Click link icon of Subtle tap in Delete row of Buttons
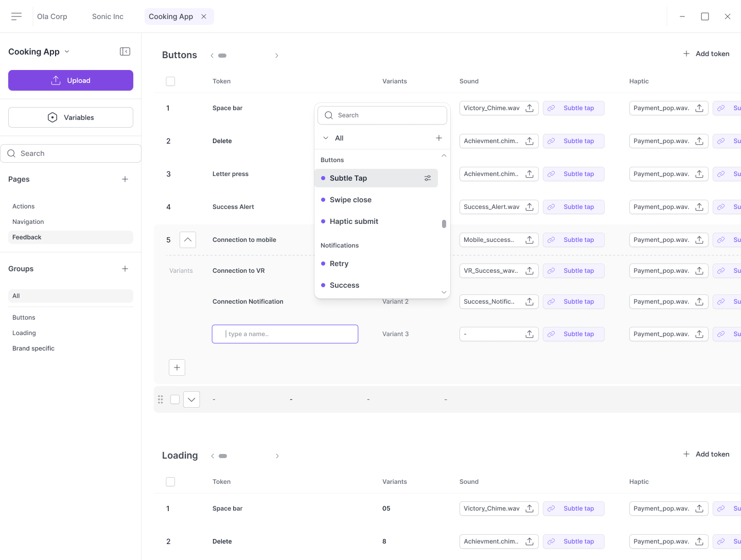Image resolution: width=741 pixels, height=560 pixels. (551, 141)
